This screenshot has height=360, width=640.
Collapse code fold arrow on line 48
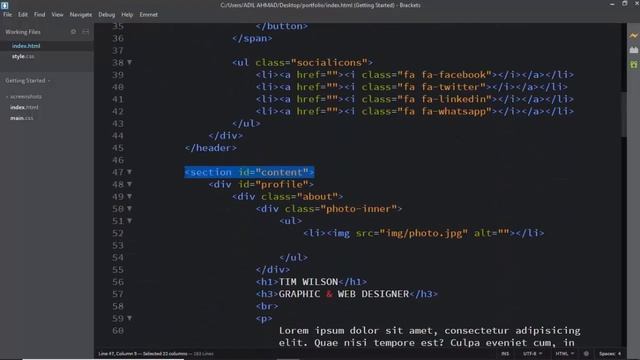pyautogui.click(x=129, y=184)
